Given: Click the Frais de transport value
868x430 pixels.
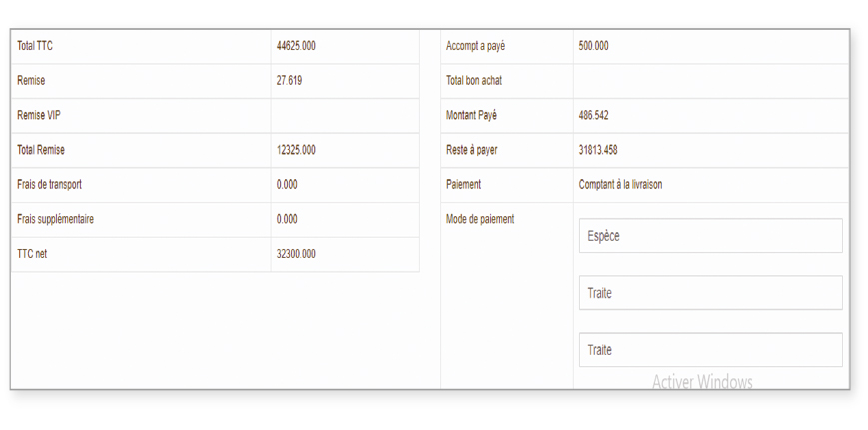Looking at the screenshot, I should click(x=287, y=185).
